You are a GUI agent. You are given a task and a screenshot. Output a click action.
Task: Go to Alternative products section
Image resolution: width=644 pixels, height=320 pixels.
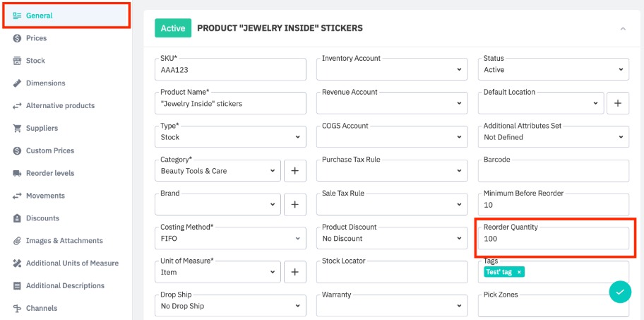[x=60, y=106]
